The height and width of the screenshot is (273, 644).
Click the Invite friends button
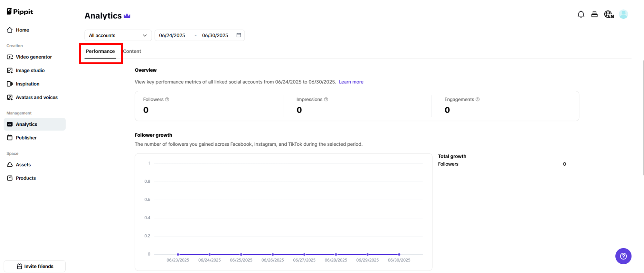click(35, 266)
